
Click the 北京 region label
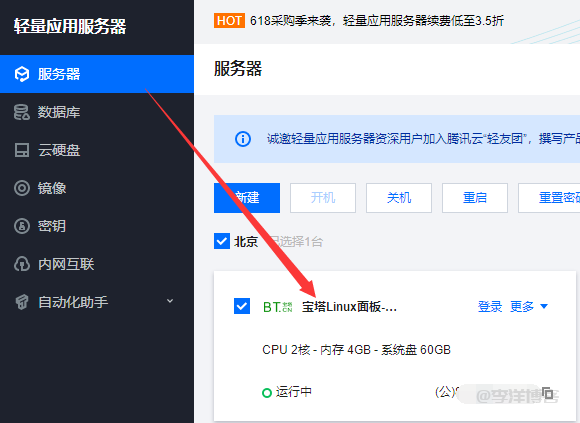click(x=246, y=242)
